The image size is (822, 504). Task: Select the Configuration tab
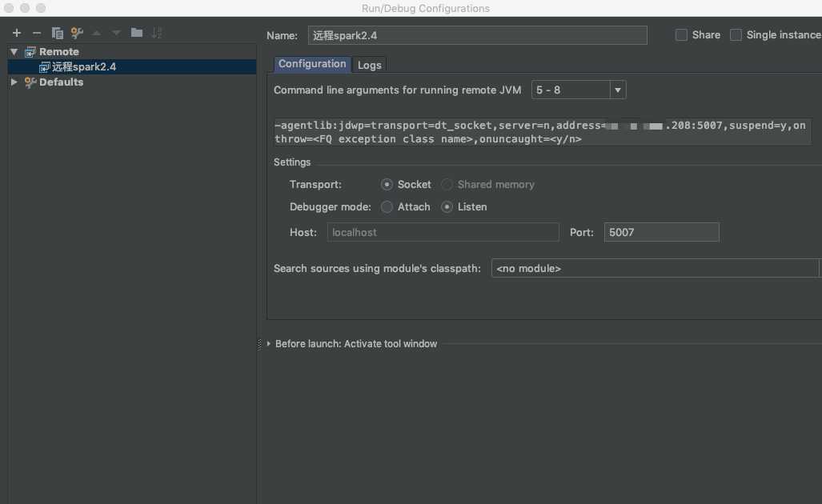click(312, 64)
